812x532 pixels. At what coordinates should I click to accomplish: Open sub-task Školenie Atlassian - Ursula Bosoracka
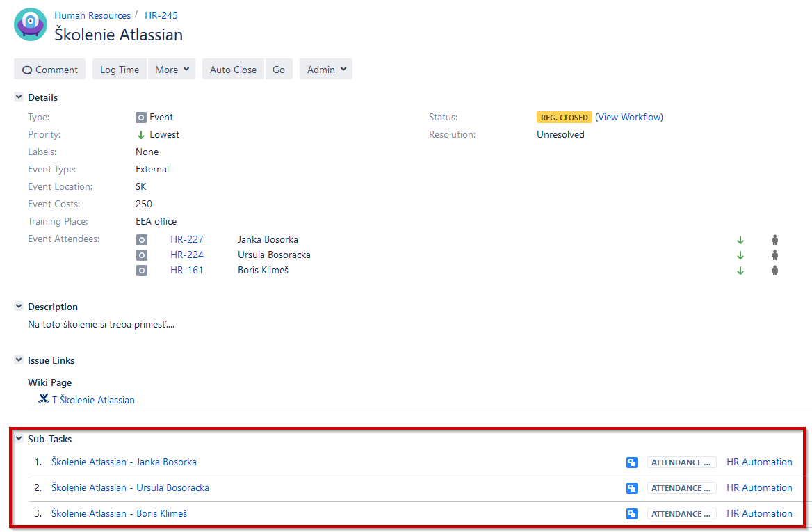click(x=130, y=487)
